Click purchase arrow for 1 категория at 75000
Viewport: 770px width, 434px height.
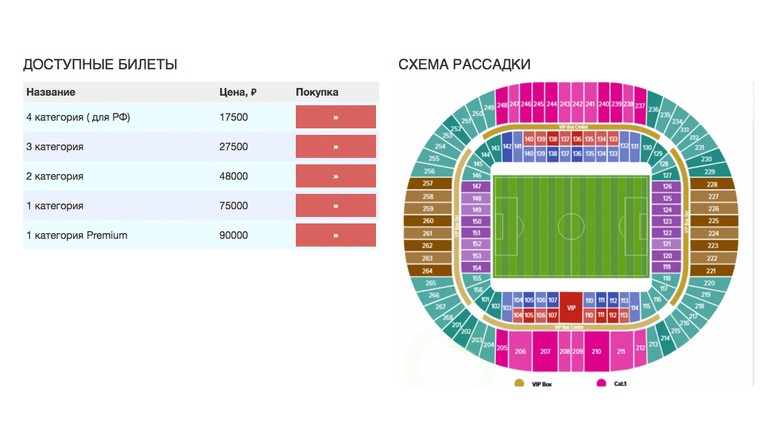[336, 206]
